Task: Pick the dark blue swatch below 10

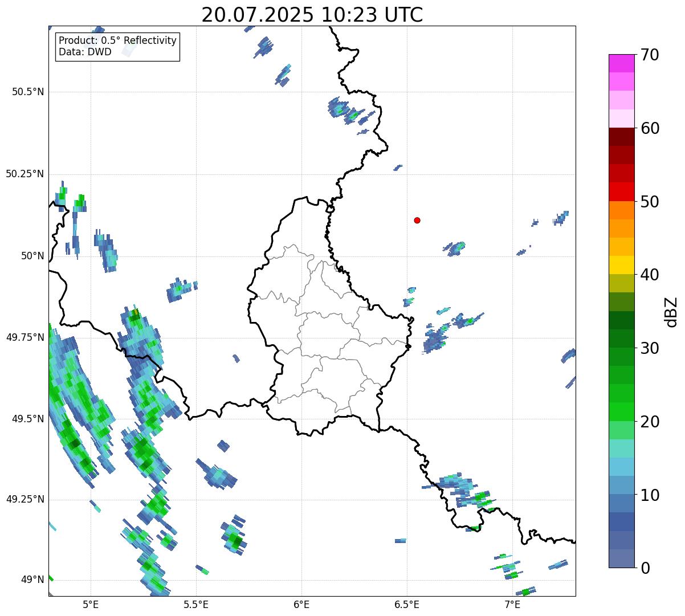Action: (x=621, y=521)
